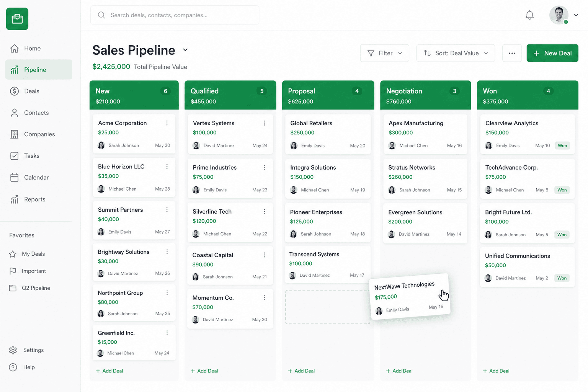Click the Stratus Networks deal title
The height and width of the screenshot is (392, 588).
[x=412, y=167]
